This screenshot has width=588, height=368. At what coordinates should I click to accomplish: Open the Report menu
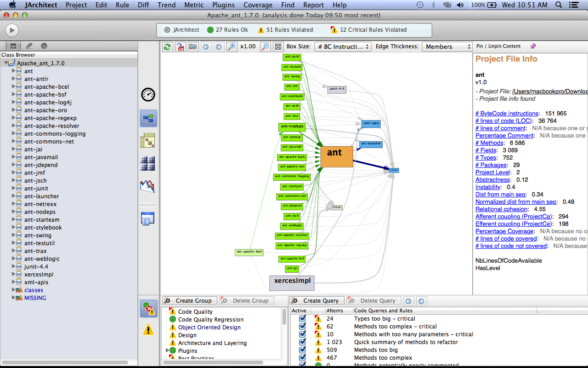point(313,5)
